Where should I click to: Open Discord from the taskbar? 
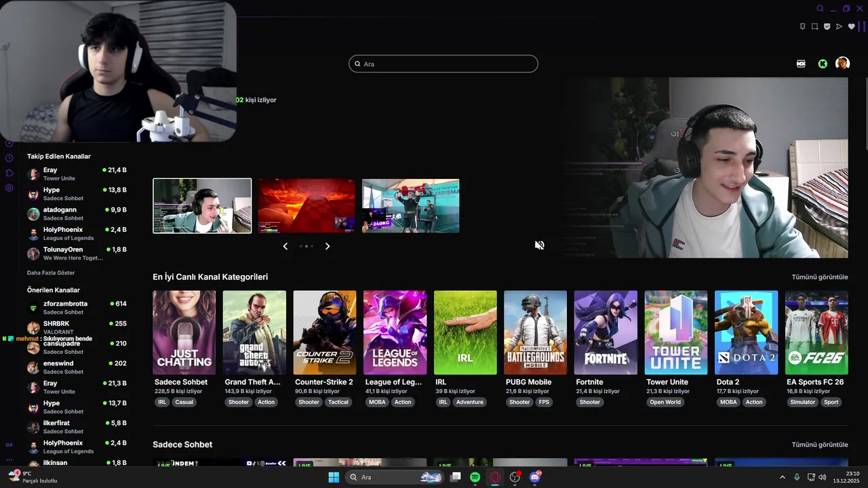(535, 477)
